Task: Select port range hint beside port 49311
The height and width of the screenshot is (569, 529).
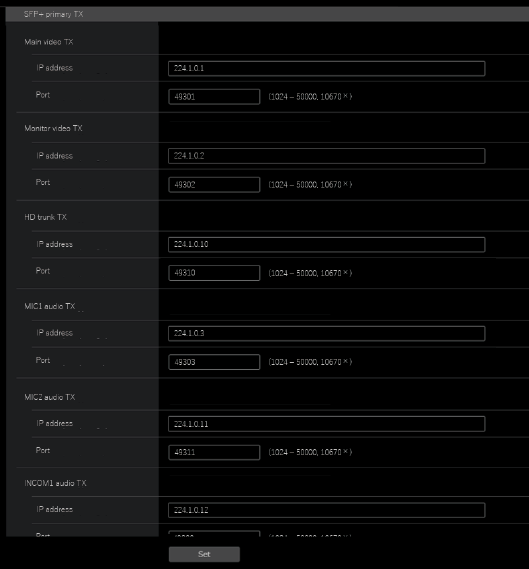Action: pyautogui.click(x=310, y=452)
